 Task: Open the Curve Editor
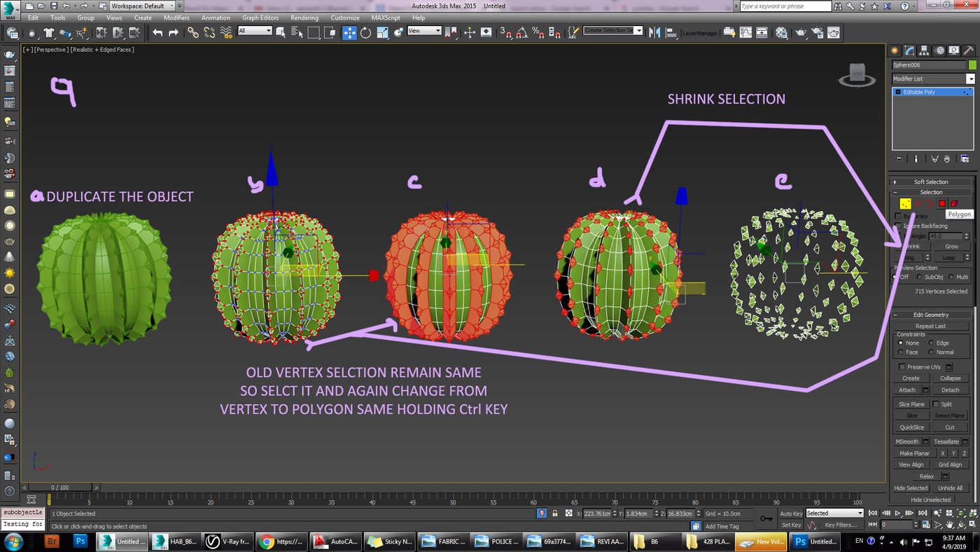746,32
